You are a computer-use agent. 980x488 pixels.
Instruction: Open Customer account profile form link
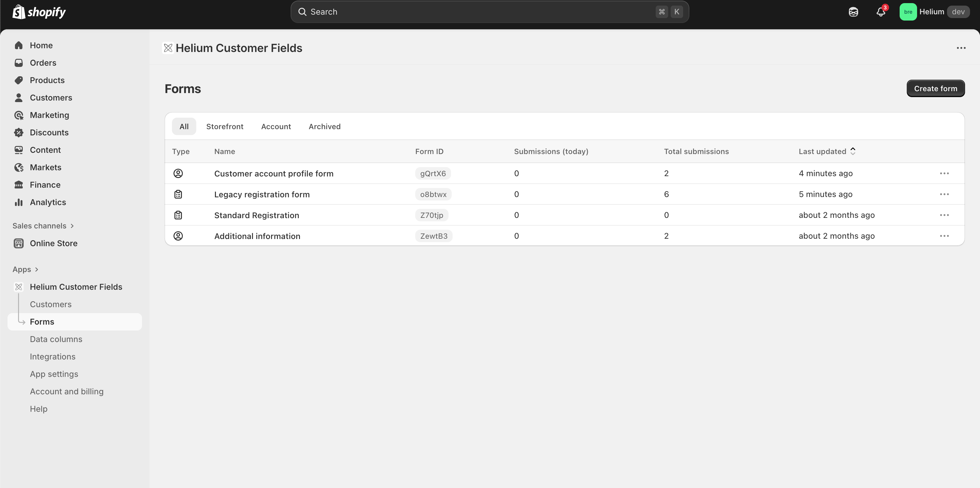(274, 173)
